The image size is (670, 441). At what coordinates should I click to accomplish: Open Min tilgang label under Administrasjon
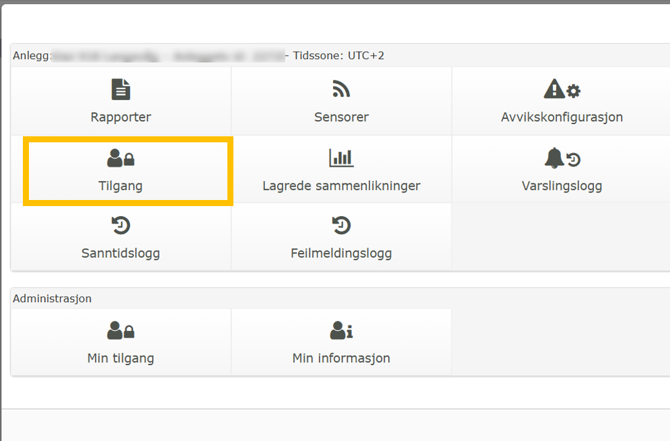coord(121,358)
